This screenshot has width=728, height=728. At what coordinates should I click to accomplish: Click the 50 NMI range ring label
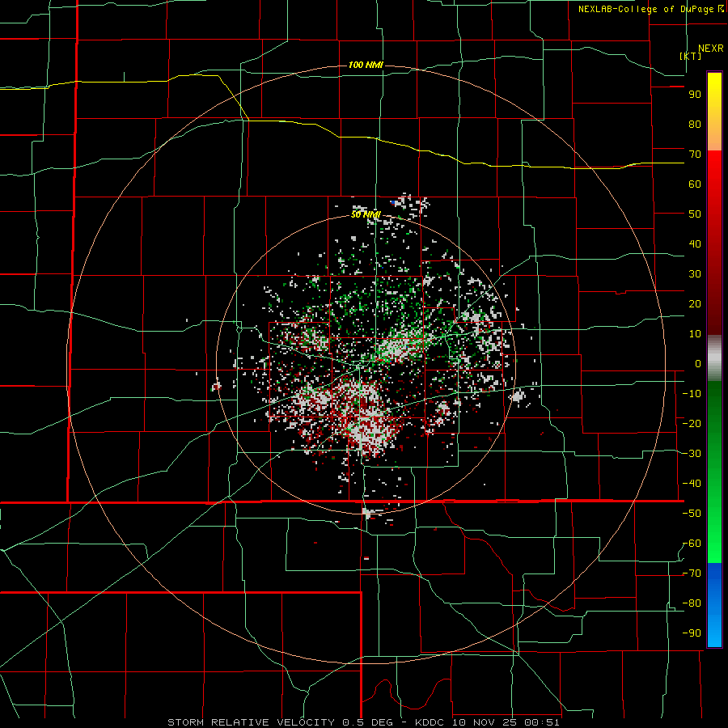(366, 214)
